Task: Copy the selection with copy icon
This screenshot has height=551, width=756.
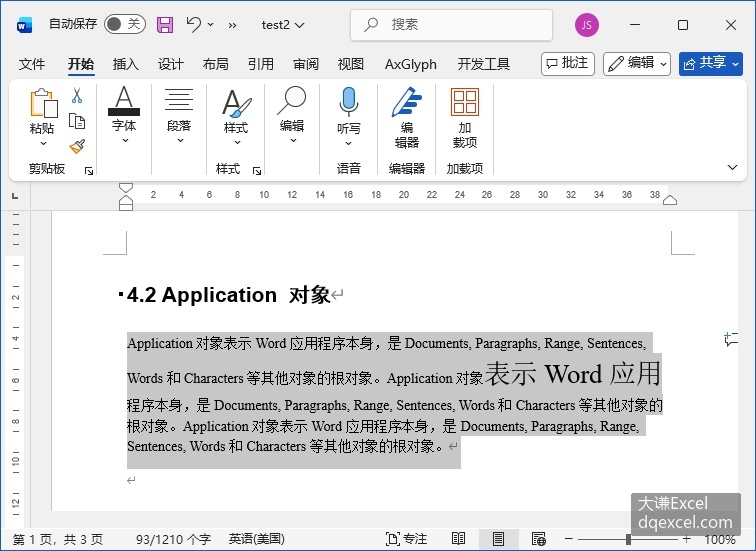Action: tap(77, 121)
